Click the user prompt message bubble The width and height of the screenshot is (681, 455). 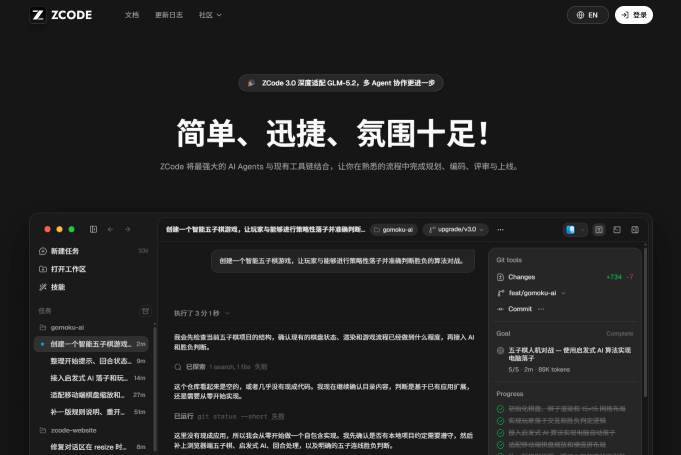(x=343, y=261)
